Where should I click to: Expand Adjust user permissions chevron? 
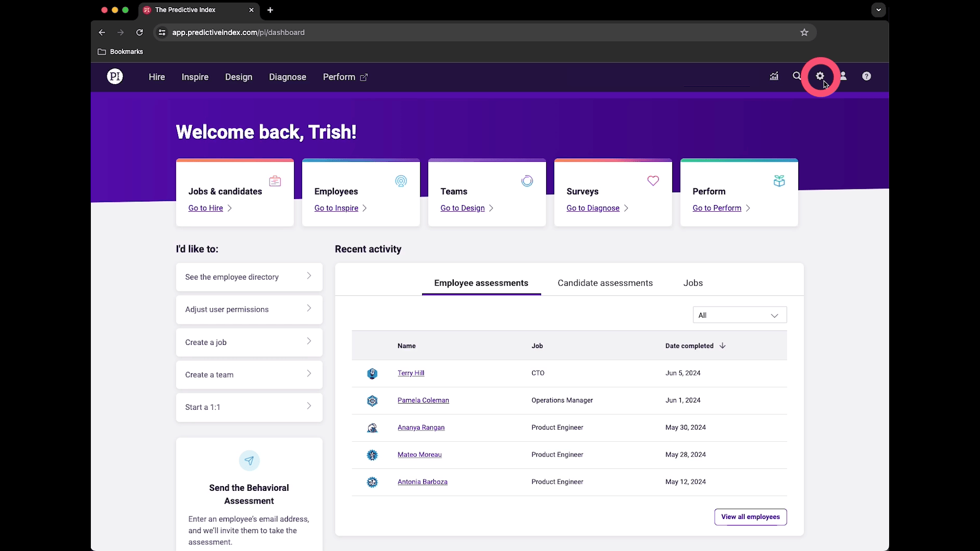pos(309,308)
